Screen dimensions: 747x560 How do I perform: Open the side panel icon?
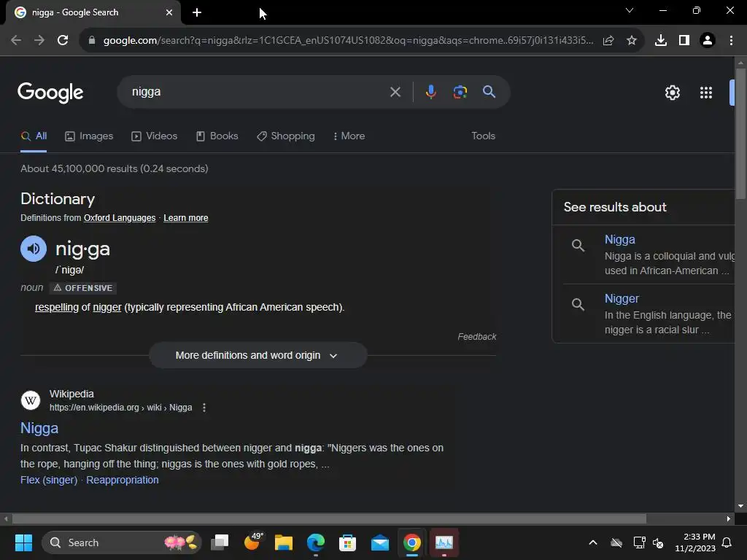click(x=684, y=41)
